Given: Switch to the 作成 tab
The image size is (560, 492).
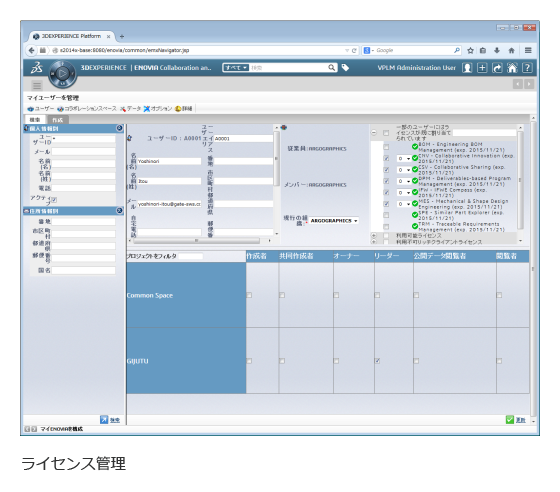Looking at the screenshot, I should click(x=57, y=120).
